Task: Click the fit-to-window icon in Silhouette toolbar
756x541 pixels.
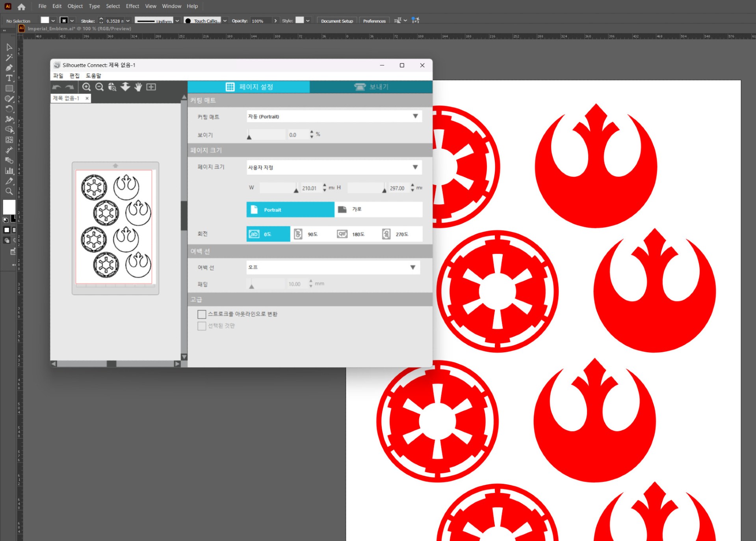Action: click(x=151, y=87)
